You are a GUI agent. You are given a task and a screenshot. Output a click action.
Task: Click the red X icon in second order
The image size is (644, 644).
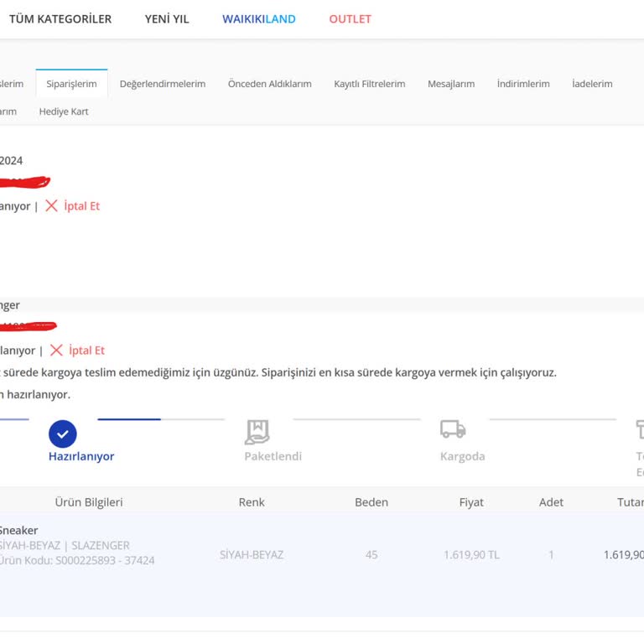click(56, 351)
